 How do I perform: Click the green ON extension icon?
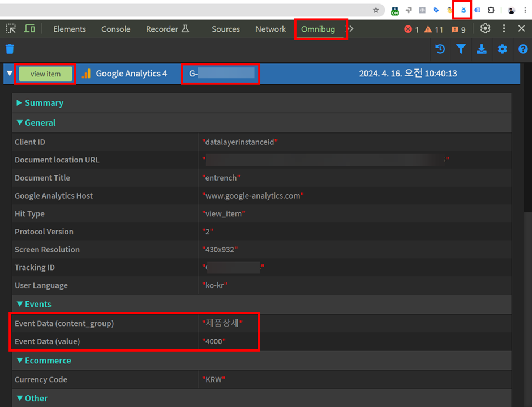point(395,11)
